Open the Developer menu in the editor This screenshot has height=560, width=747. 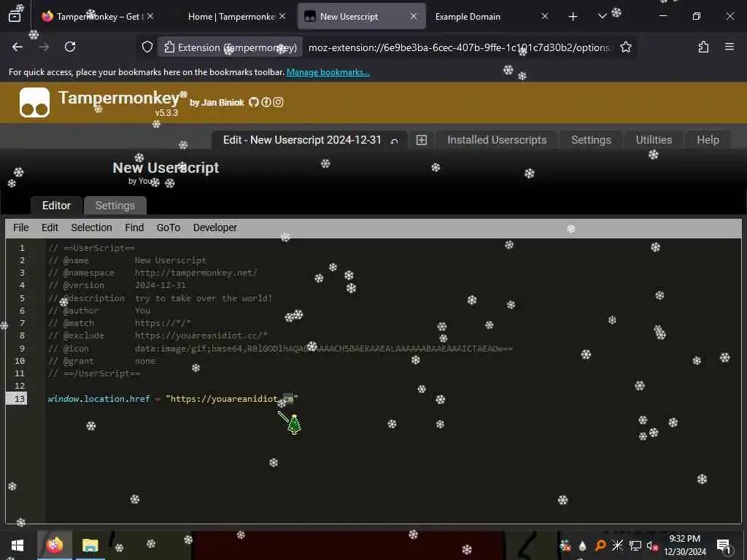click(x=215, y=227)
